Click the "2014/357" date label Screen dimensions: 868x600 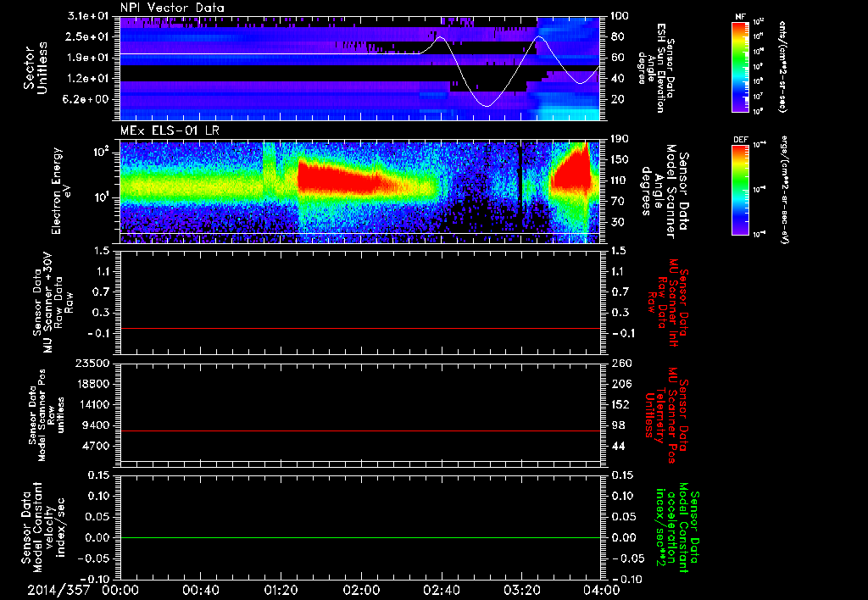58,590
